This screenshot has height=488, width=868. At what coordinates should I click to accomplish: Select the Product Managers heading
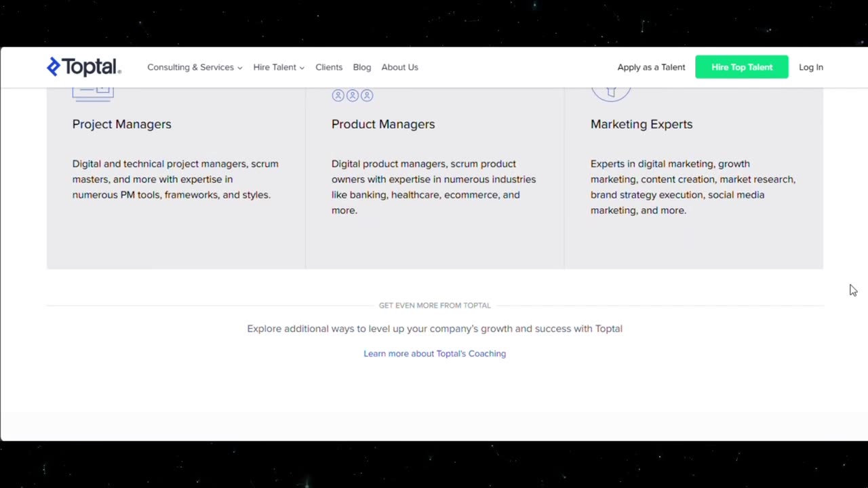tap(383, 124)
